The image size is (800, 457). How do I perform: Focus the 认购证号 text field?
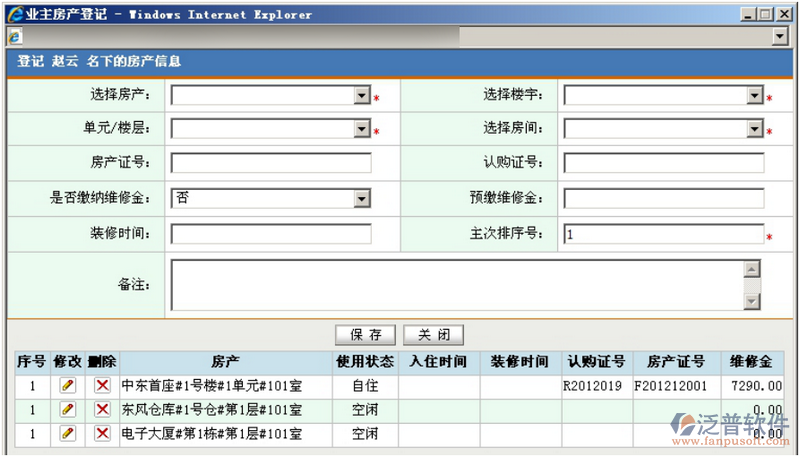pos(664,164)
